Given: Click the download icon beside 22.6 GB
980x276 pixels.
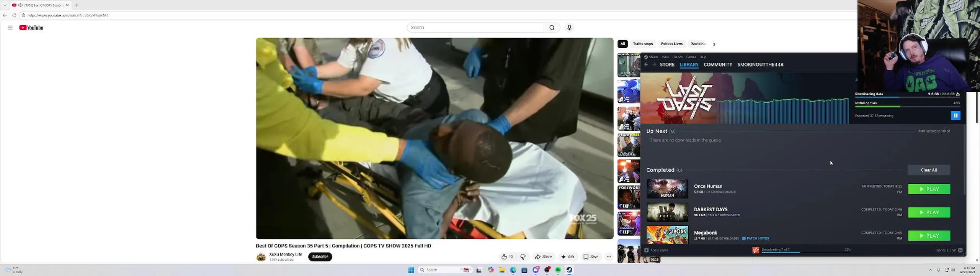Looking at the screenshot, I should coord(958,94).
